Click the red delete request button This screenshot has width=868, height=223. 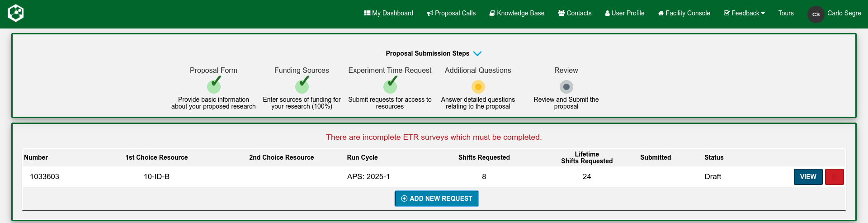834,177
